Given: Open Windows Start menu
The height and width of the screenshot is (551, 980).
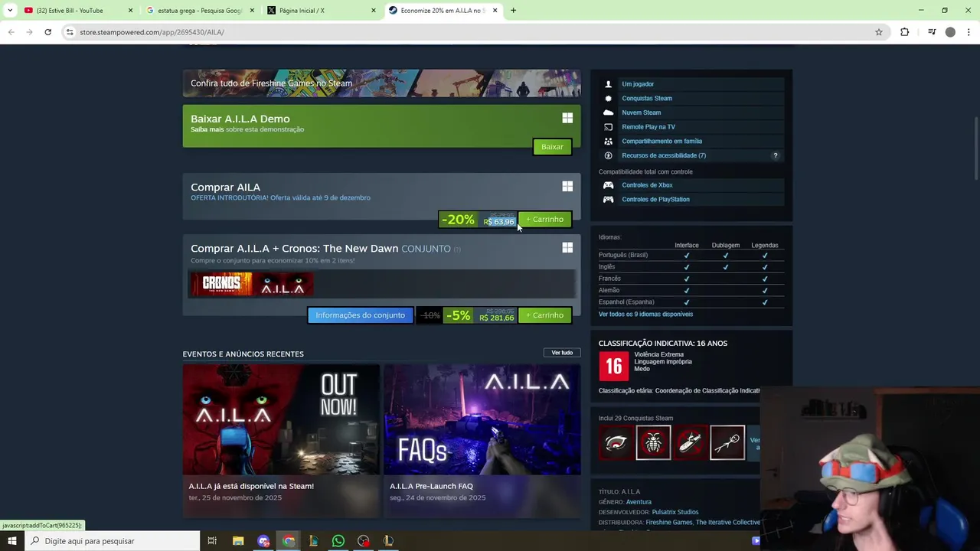Looking at the screenshot, I should coord(11,541).
